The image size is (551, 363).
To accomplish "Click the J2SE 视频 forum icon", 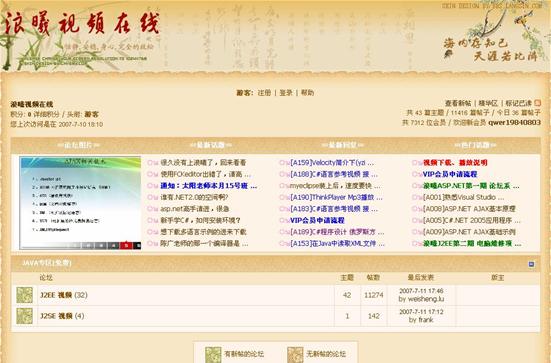I will (x=24, y=316).
